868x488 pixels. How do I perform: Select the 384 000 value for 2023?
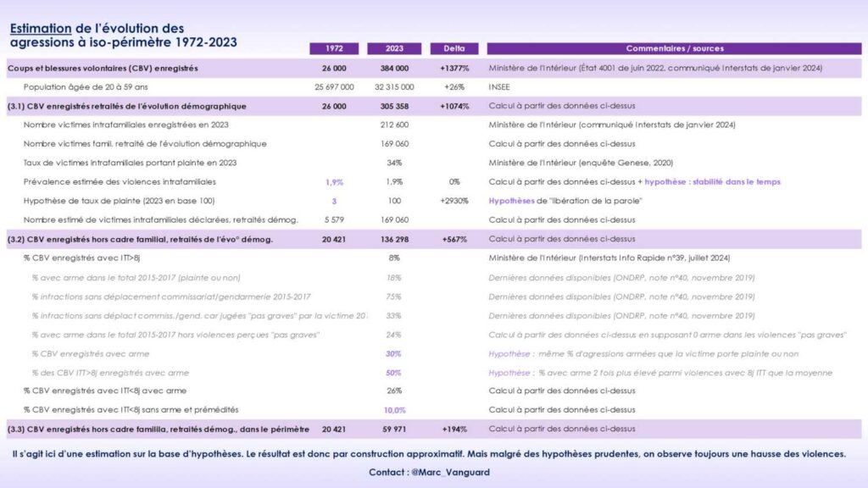394,68
